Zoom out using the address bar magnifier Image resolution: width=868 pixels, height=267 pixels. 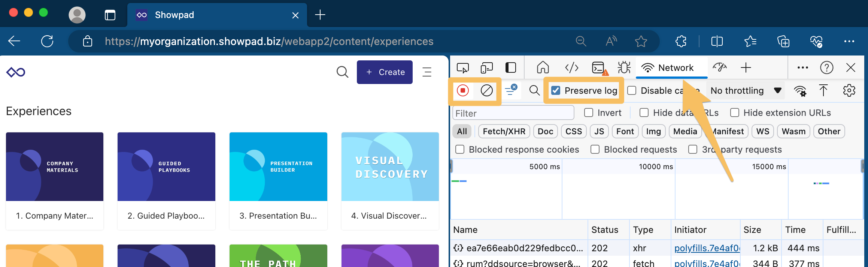581,41
